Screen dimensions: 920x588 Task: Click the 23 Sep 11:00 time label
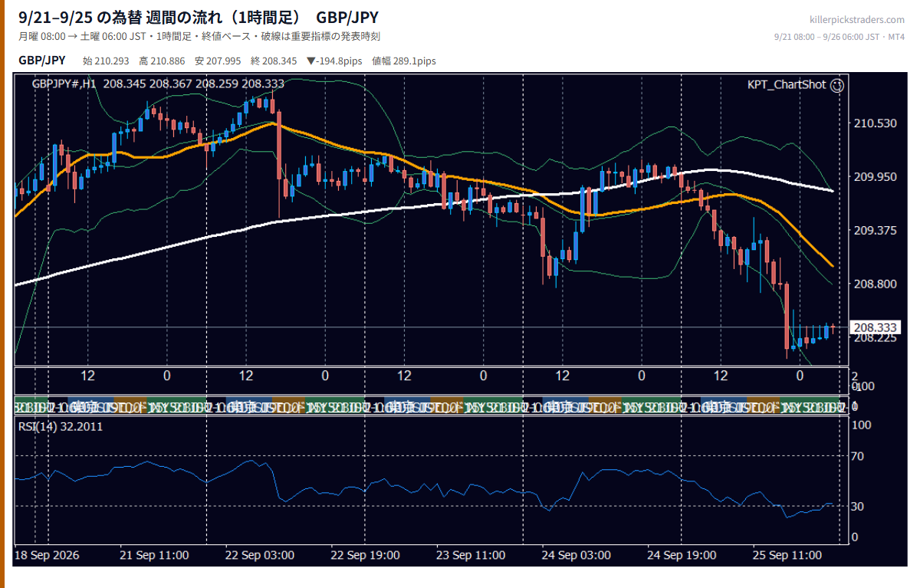click(471, 555)
